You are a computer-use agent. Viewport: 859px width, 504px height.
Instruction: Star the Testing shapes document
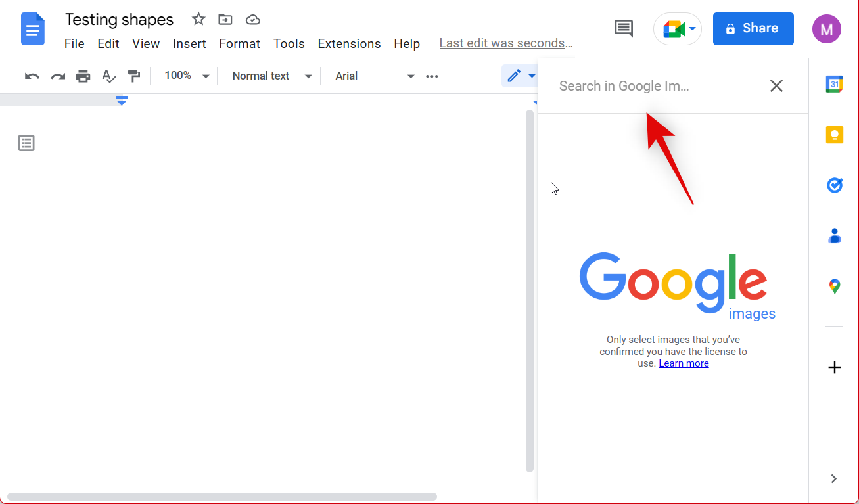point(198,19)
